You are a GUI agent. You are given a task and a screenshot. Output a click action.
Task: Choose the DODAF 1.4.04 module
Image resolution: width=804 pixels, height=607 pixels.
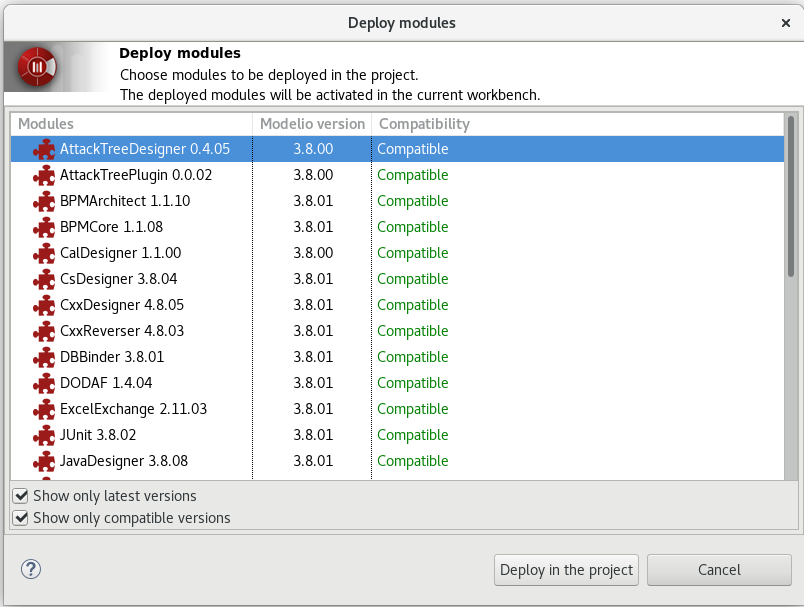[106, 383]
